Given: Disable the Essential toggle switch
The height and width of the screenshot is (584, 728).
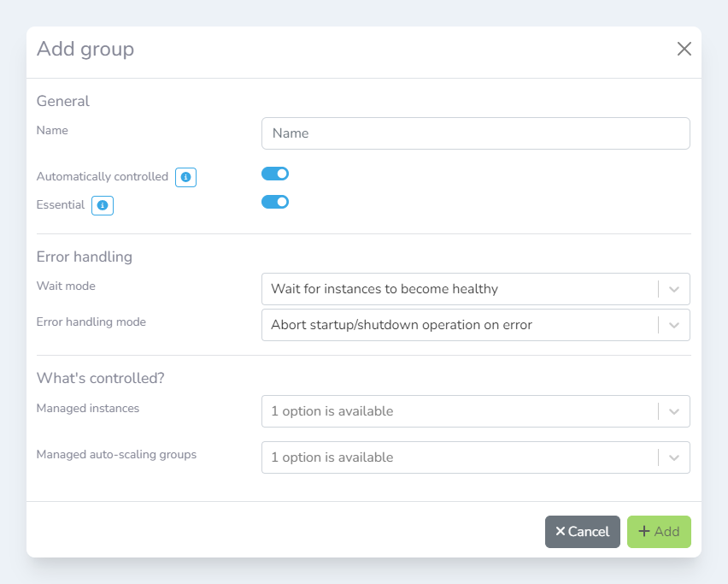Looking at the screenshot, I should click(x=275, y=202).
